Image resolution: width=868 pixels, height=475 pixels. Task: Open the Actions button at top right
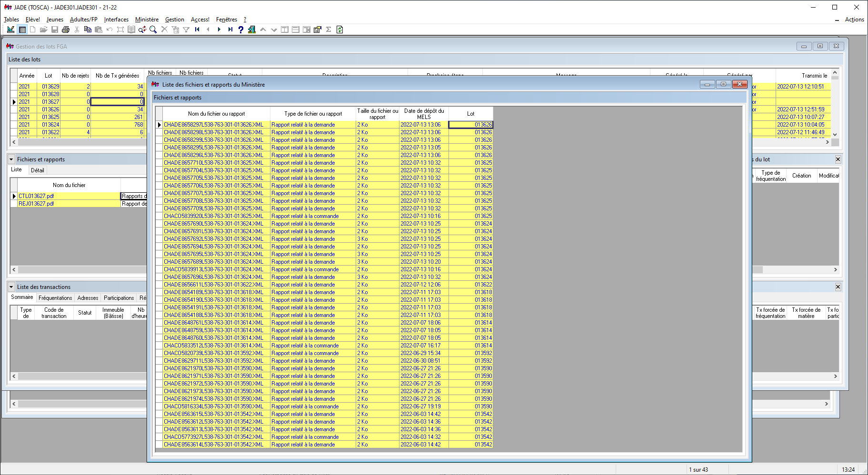[x=854, y=20]
